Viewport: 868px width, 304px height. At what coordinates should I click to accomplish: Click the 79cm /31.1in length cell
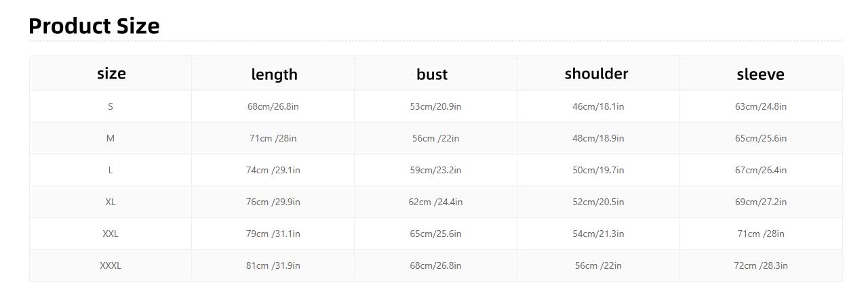[x=273, y=234]
